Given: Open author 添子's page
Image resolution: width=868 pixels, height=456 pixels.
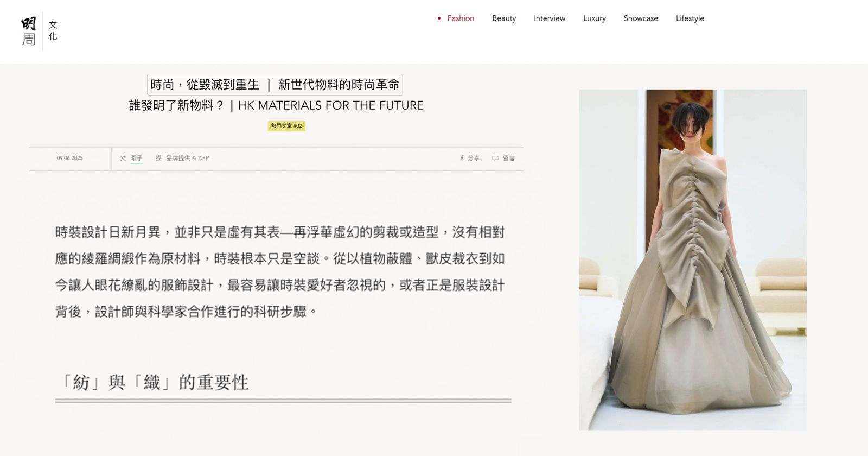Looking at the screenshot, I should coord(136,158).
